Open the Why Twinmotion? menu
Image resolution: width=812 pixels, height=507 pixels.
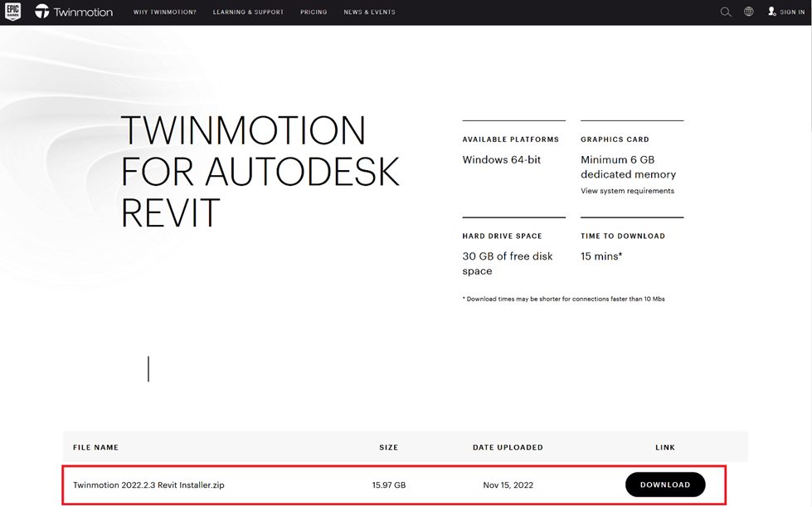click(x=165, y=12)
